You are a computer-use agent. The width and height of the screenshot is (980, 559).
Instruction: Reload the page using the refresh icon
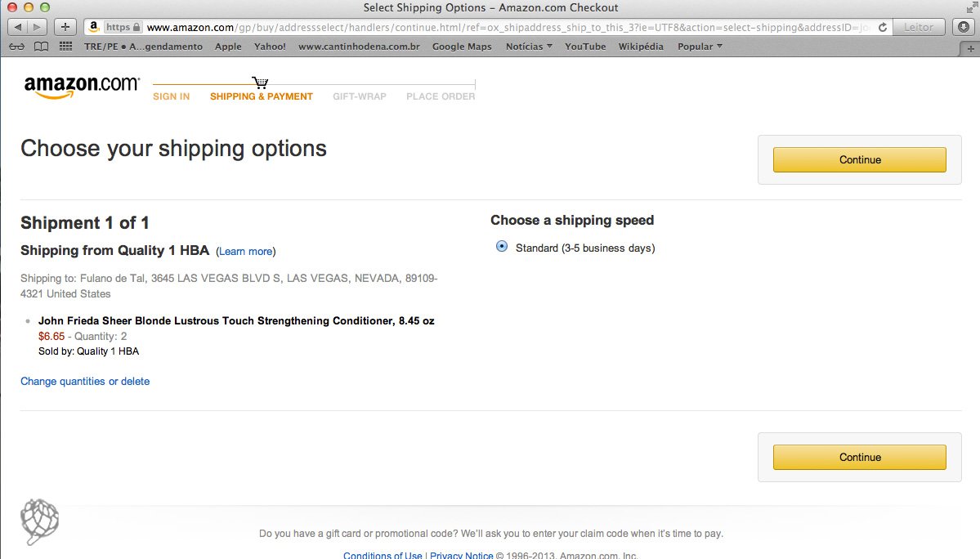[x=882, y=25]
